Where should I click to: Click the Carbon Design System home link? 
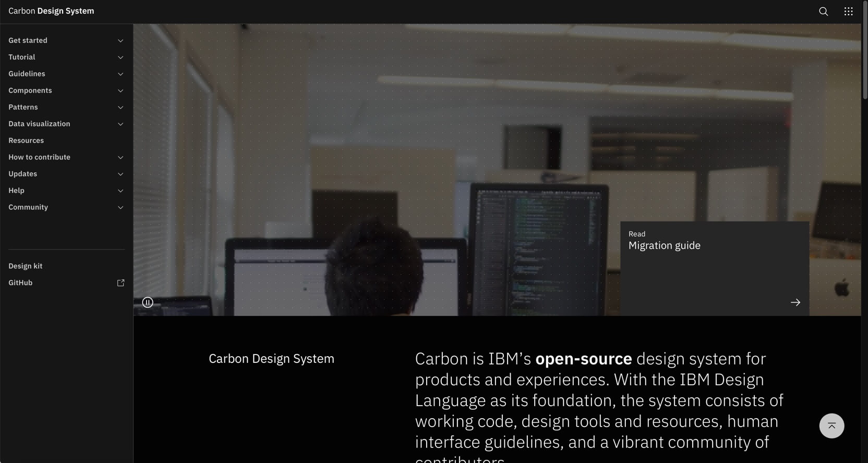(51, 11)
